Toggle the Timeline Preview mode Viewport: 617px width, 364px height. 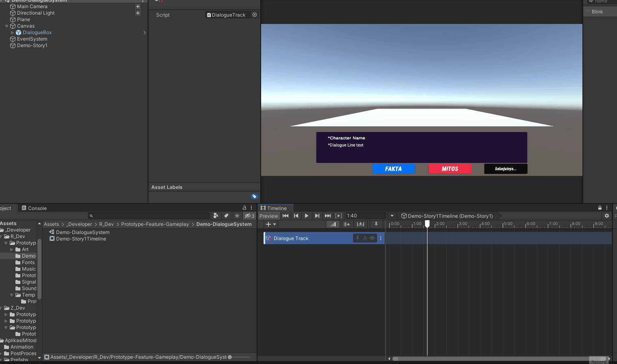(x=269, y=216)
